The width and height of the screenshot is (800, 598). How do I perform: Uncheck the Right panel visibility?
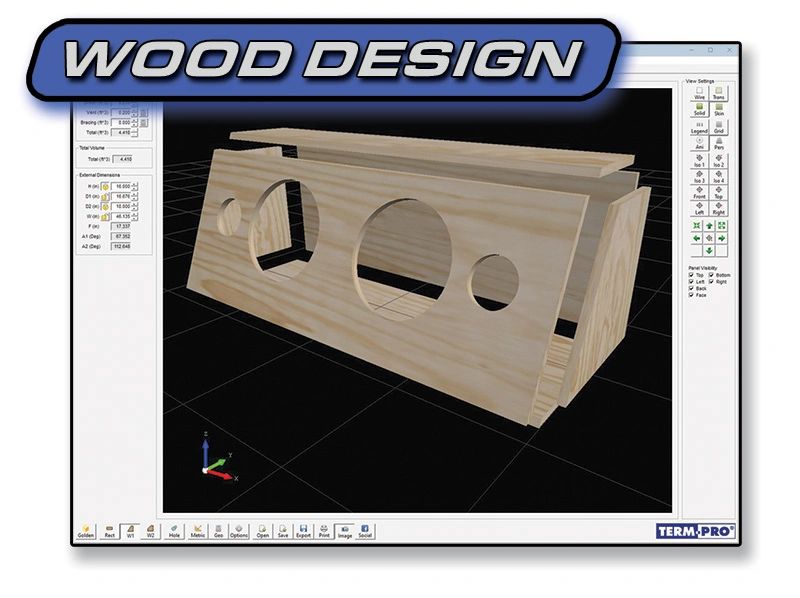[x=711, y=282]
